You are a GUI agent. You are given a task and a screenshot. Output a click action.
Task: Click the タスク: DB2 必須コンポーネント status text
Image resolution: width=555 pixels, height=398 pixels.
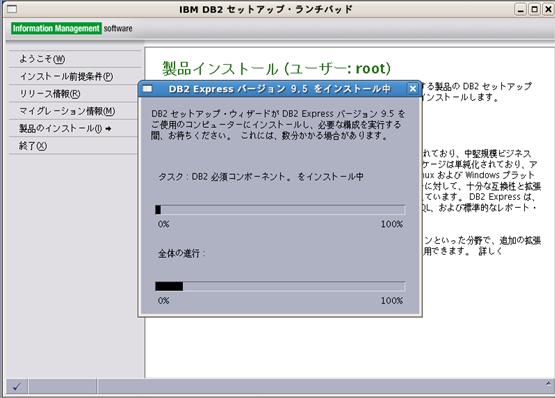[261, 177]
